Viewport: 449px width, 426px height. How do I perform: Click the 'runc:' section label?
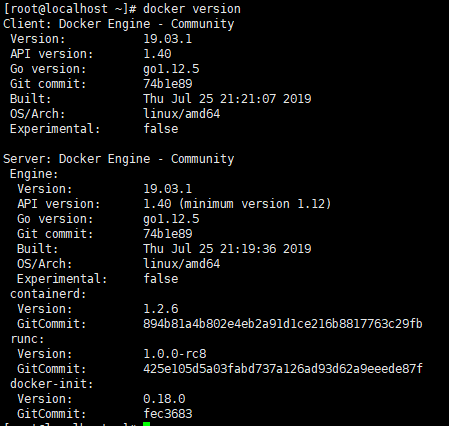pos(27,339)
